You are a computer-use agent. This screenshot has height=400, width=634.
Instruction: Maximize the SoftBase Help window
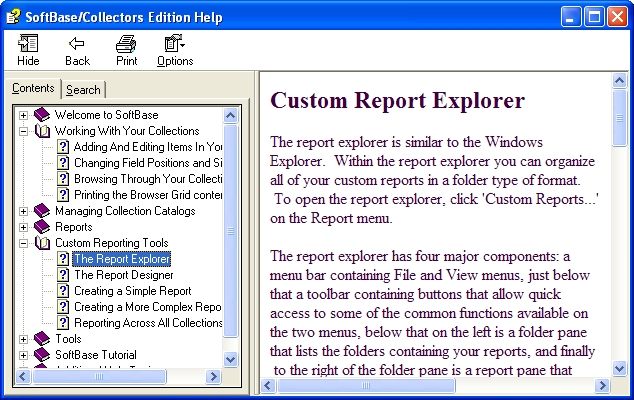click(594, 17)
